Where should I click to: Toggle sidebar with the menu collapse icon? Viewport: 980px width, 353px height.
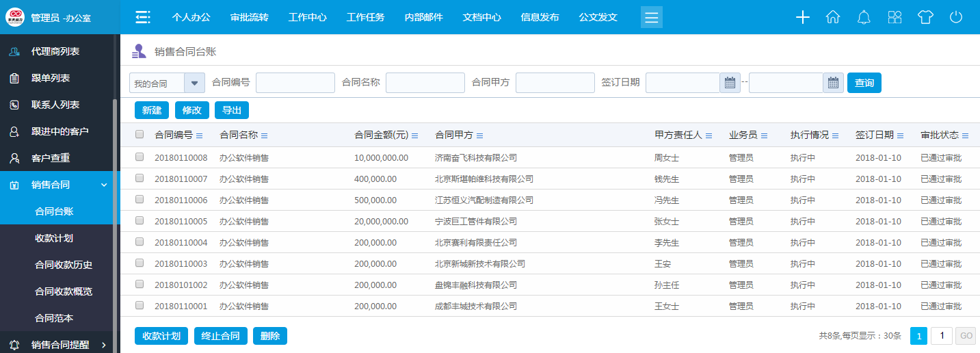tap(143, 17)
